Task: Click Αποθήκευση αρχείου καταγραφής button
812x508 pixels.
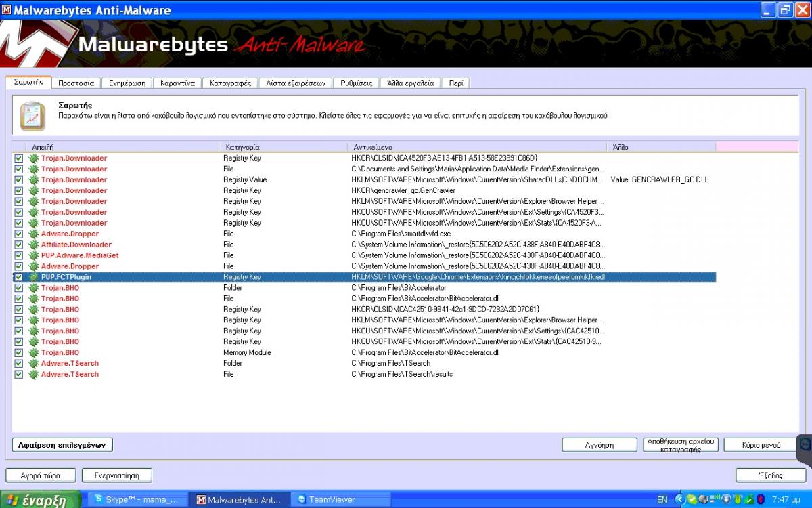Action: pos(681,445)
